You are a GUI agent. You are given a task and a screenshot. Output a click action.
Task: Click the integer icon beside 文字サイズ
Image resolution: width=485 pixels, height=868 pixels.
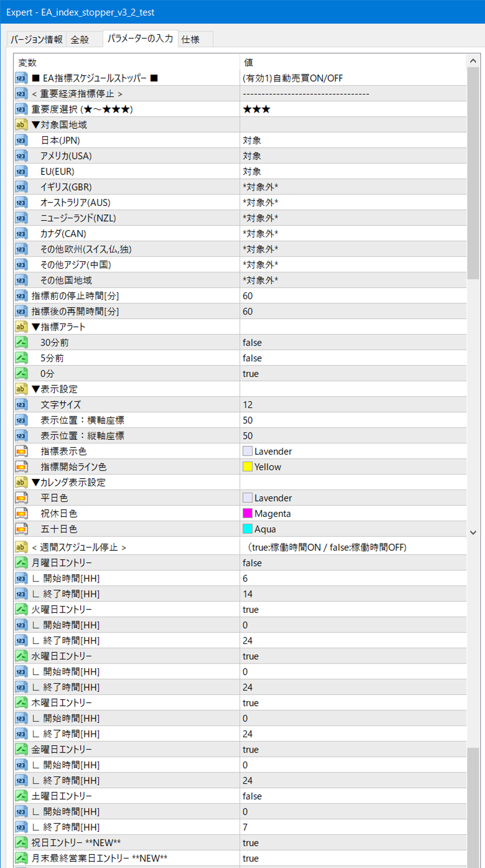pyautogui.click(x=21, y=405)
